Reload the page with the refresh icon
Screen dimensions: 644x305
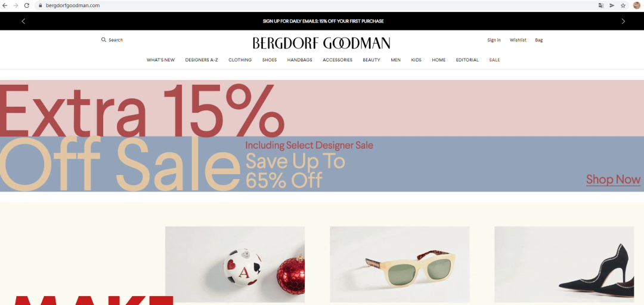[x=27, y=5]
